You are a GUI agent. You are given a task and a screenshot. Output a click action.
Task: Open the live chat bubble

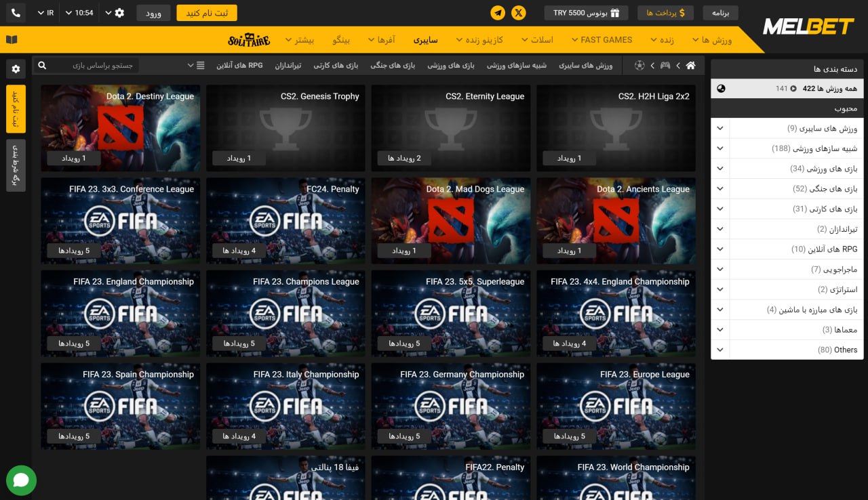(x=21, y=480)
